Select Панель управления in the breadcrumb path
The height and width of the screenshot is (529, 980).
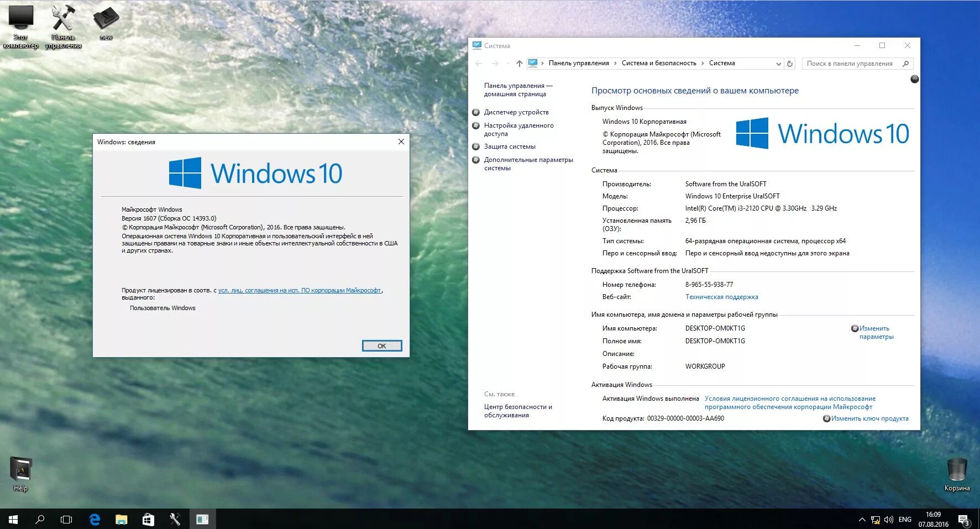(579, 63)
